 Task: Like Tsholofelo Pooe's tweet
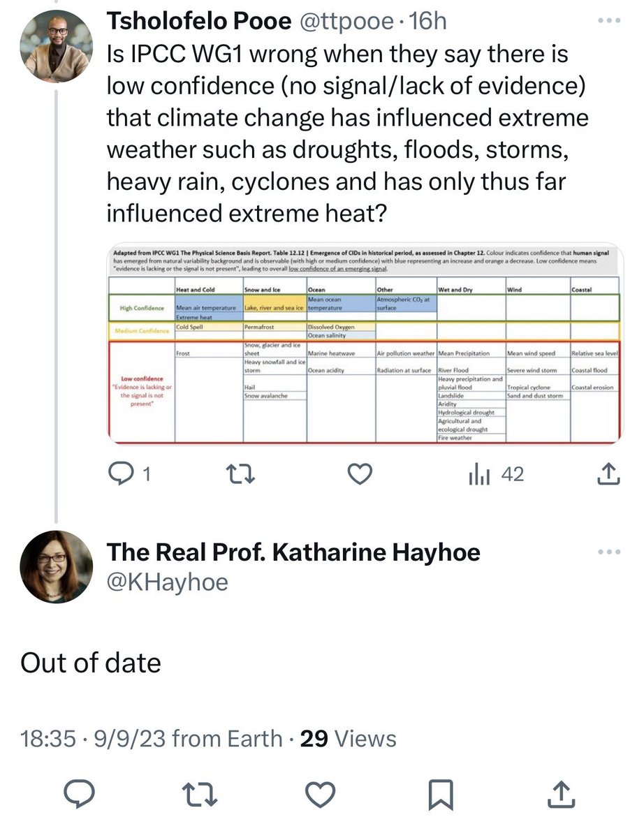click(x=359, y=475)
